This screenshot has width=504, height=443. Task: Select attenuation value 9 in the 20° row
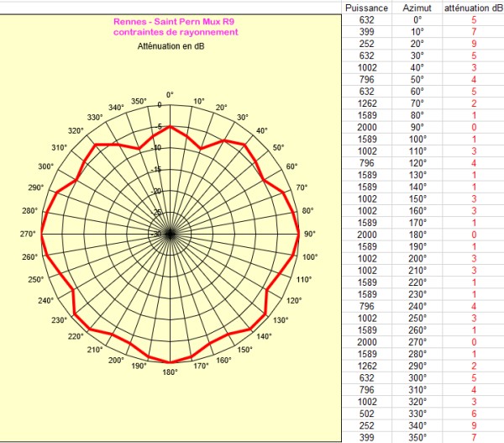pos(474,44)
